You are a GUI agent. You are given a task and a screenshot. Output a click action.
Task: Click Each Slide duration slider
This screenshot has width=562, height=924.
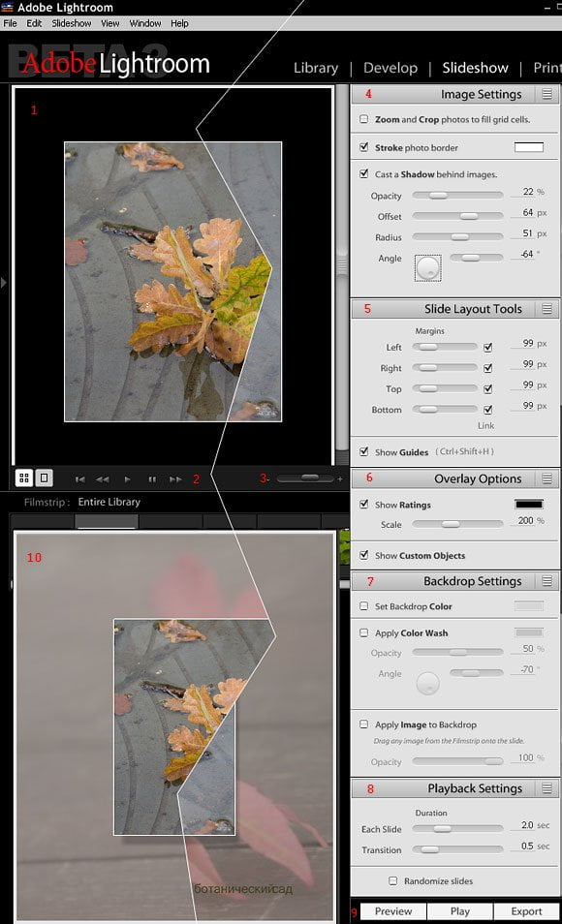(x=457, y=828)
